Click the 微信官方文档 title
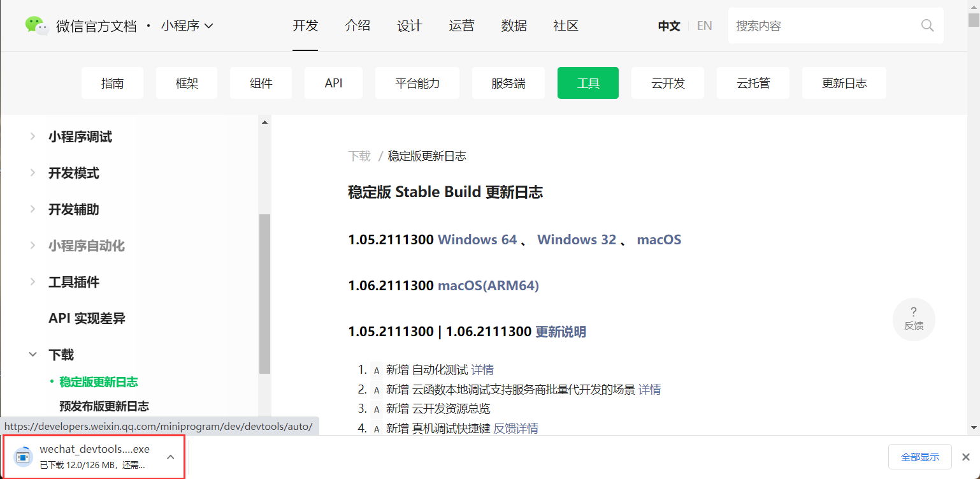Image resolution: width=980 pixels, height=479 pixels. (x=96, y=26)
